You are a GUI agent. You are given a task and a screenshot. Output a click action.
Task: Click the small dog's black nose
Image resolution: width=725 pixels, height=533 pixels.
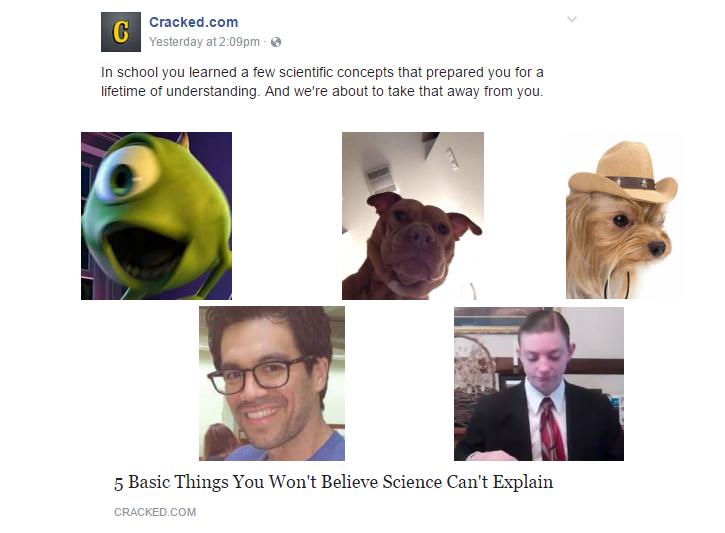tap(657, 249)
